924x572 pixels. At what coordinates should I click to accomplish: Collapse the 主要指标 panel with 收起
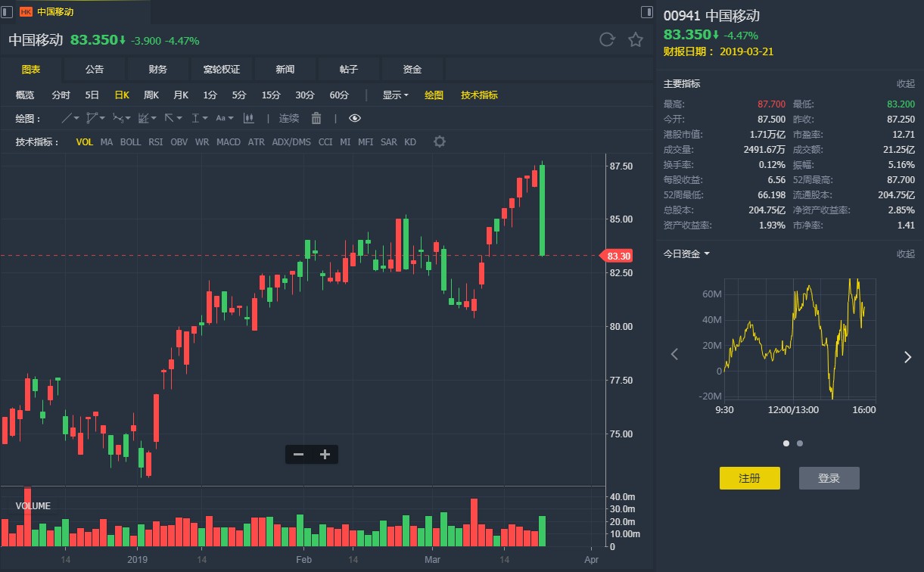click(905, 83)
